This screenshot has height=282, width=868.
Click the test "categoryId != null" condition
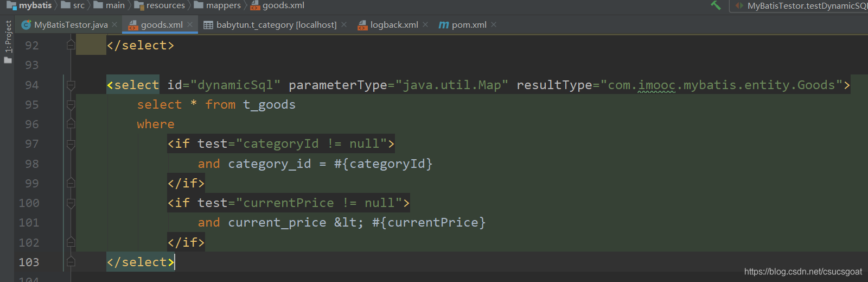point(311,144)
